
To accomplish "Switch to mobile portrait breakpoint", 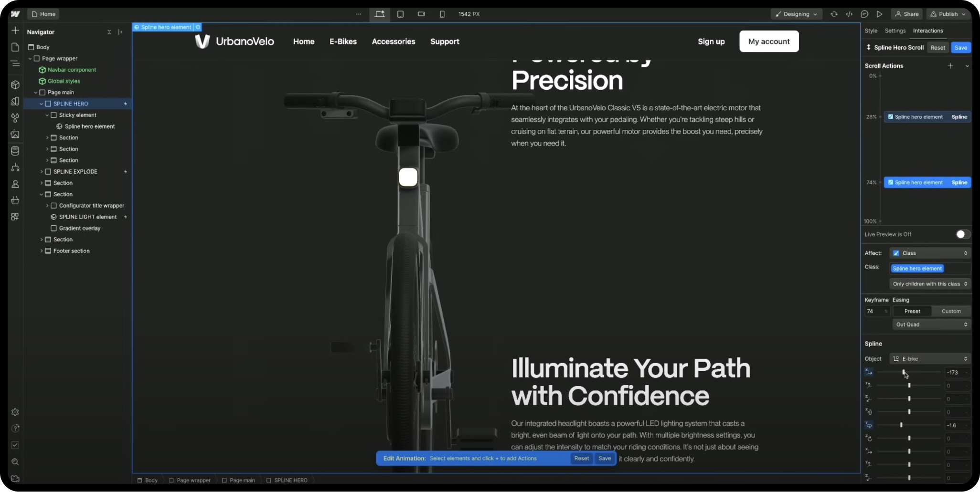I will coord(442,14).
